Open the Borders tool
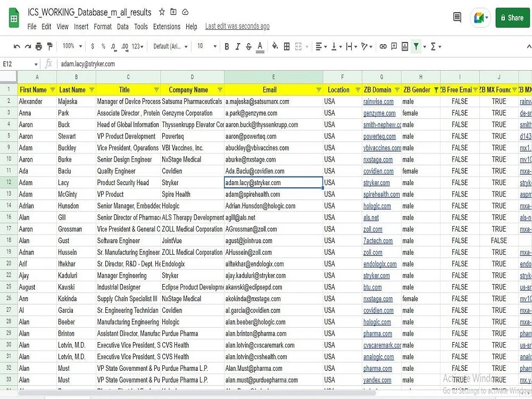This screenshot has height=399, width=532. pyautogui.click(x=287, y=46)
